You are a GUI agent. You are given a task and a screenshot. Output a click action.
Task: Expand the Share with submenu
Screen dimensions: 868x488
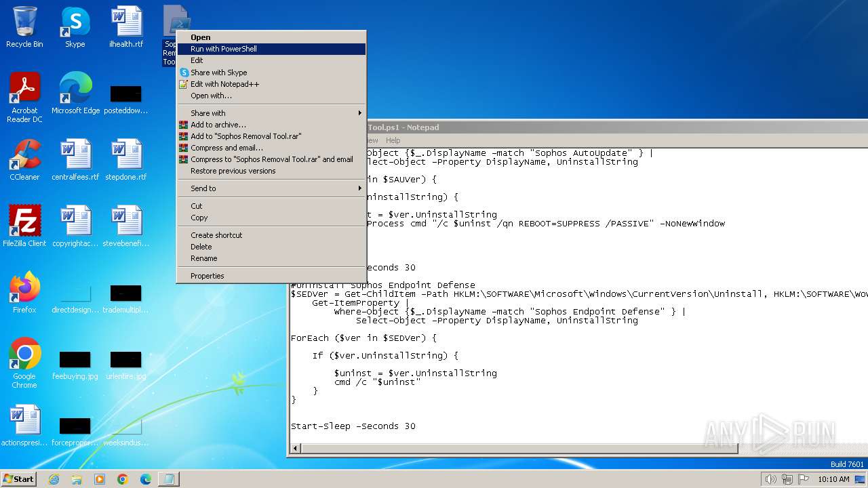tap(271, 113)
